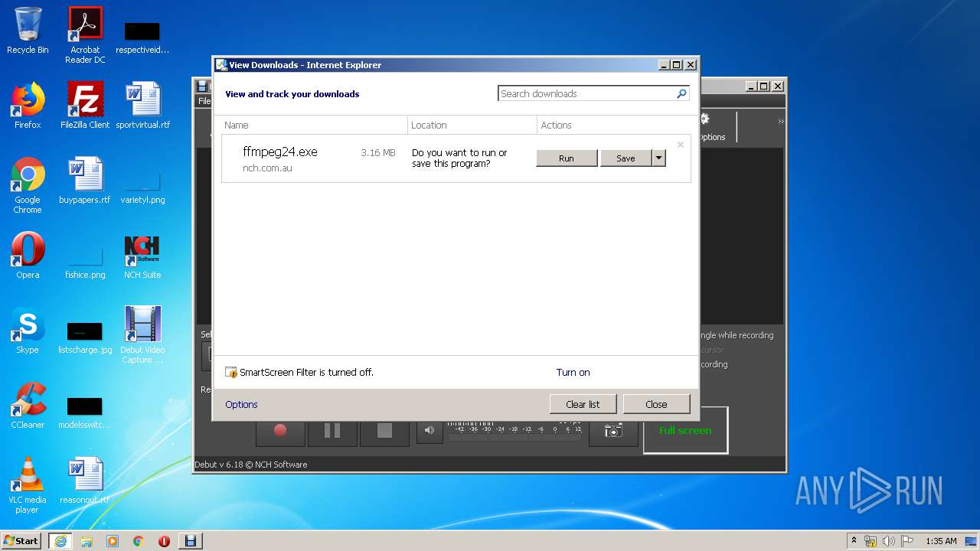Click the SmartScreen Filter warning icon
Viewport: 980px width, 551px height.
tap(231, 373)
